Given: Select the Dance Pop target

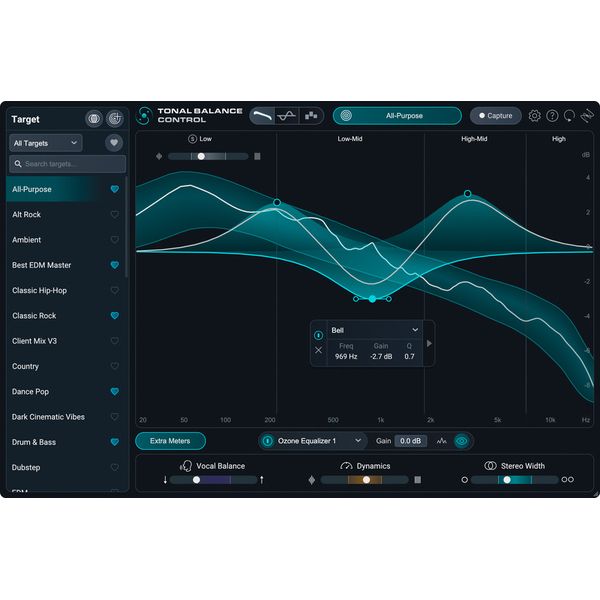Looking at the screenshot, I should pos(65,391).
